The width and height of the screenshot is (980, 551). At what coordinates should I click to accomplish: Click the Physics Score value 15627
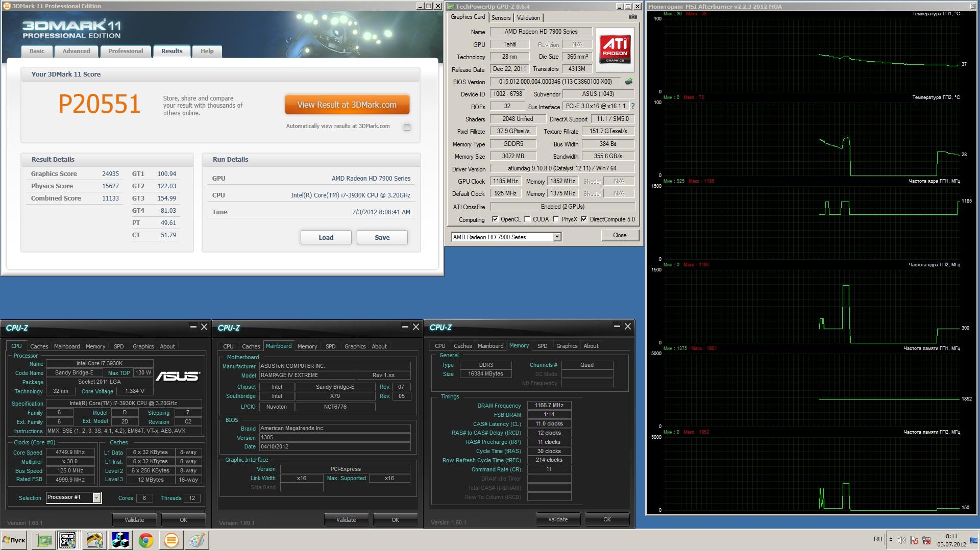[x=110, y=186]
